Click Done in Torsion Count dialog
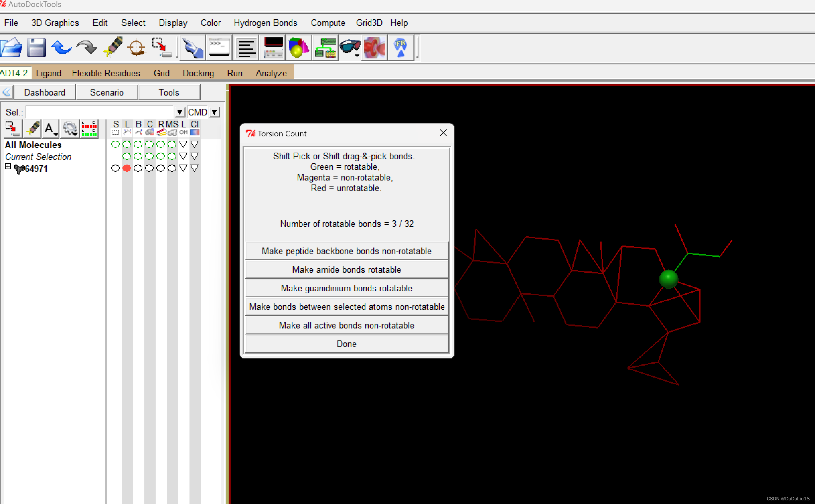The height and width of the screenshot is (504, 815). point(346,344)
